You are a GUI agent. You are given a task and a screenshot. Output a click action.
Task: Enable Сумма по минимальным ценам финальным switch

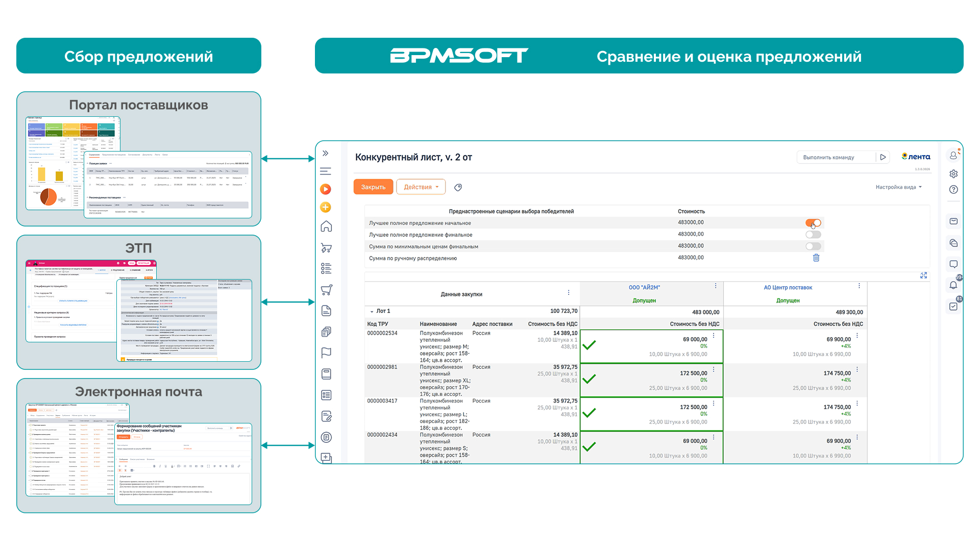pyautogui.click(x=813, y=246)
